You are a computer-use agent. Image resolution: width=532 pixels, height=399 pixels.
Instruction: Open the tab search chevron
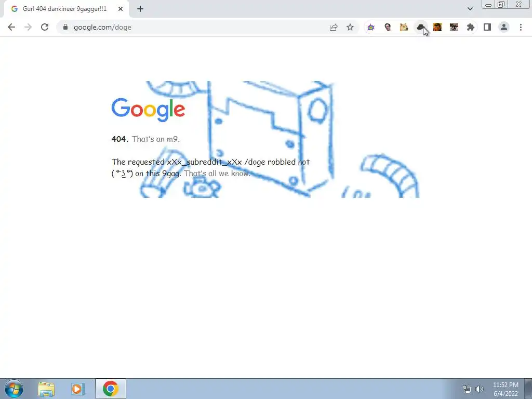coord(470,9)
